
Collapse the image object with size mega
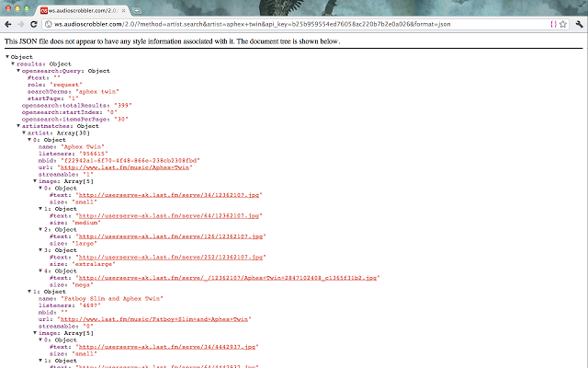[x=40, y=270]
